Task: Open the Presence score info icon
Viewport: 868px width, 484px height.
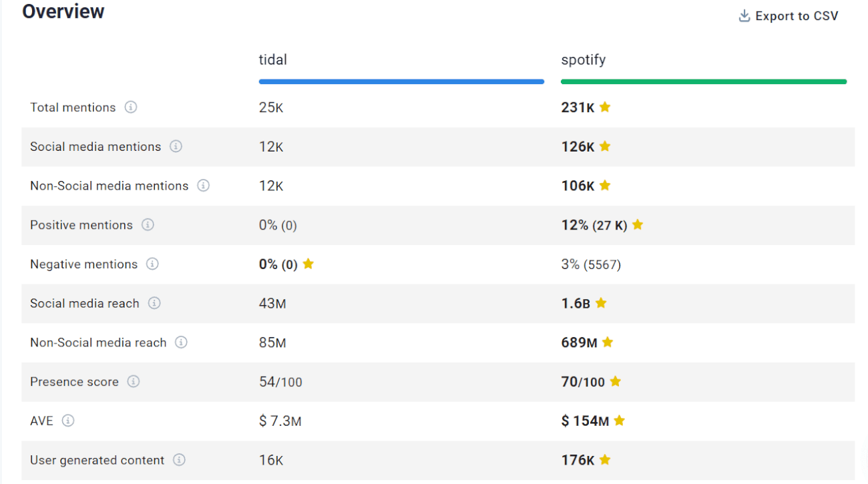Action: coord(133,382)
